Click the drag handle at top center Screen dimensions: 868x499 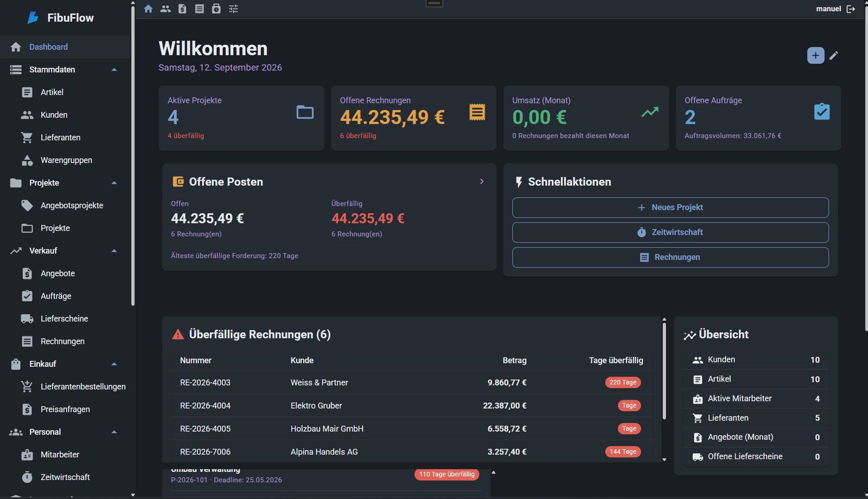coord(434,3)
